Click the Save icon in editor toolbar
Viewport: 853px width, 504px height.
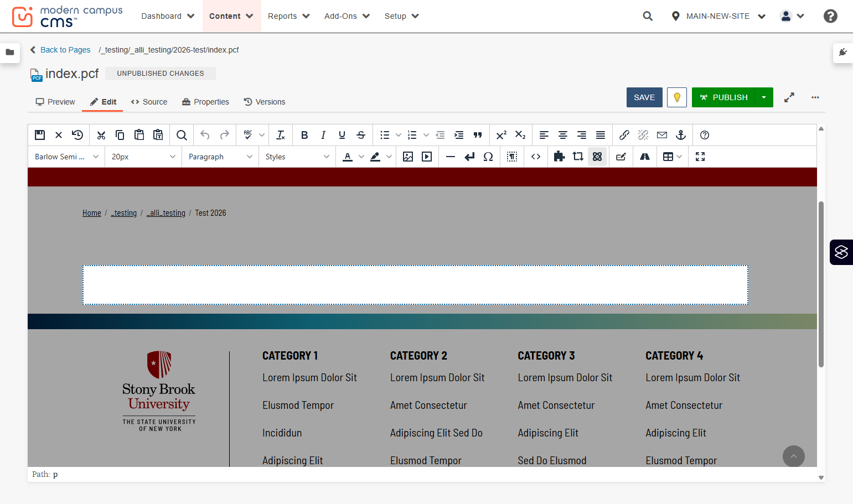[40, 135]
